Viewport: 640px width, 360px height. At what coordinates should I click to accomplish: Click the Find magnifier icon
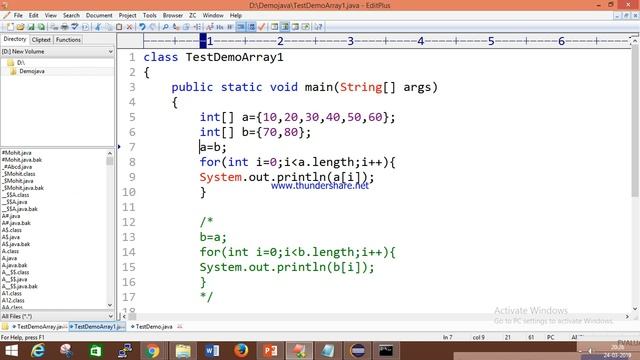pos(165,27)
